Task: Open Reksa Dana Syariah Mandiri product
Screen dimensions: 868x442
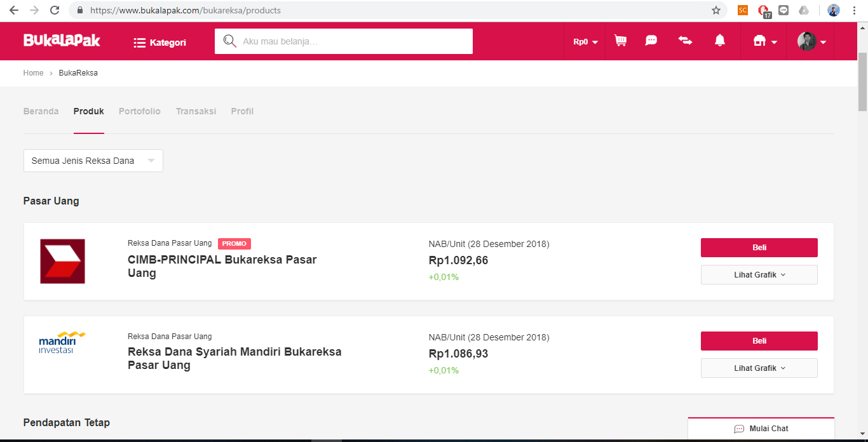Action: pos(234,358)
